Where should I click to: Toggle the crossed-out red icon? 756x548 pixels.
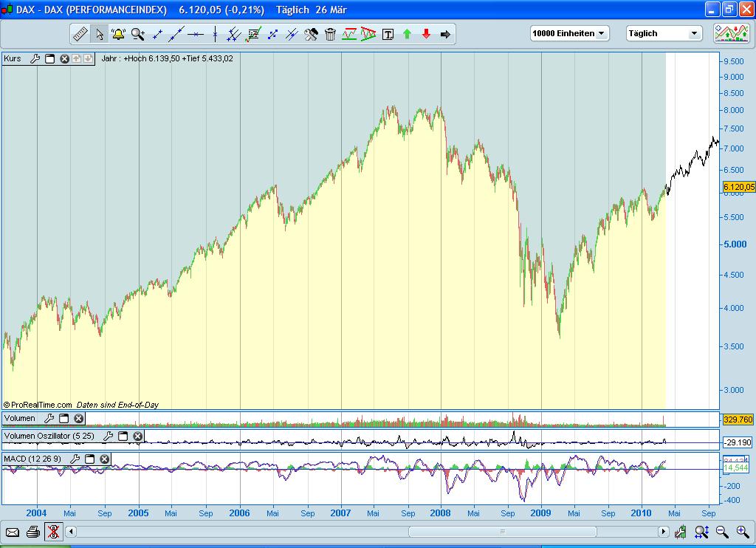pyautogui.click(x=53, y=532)
